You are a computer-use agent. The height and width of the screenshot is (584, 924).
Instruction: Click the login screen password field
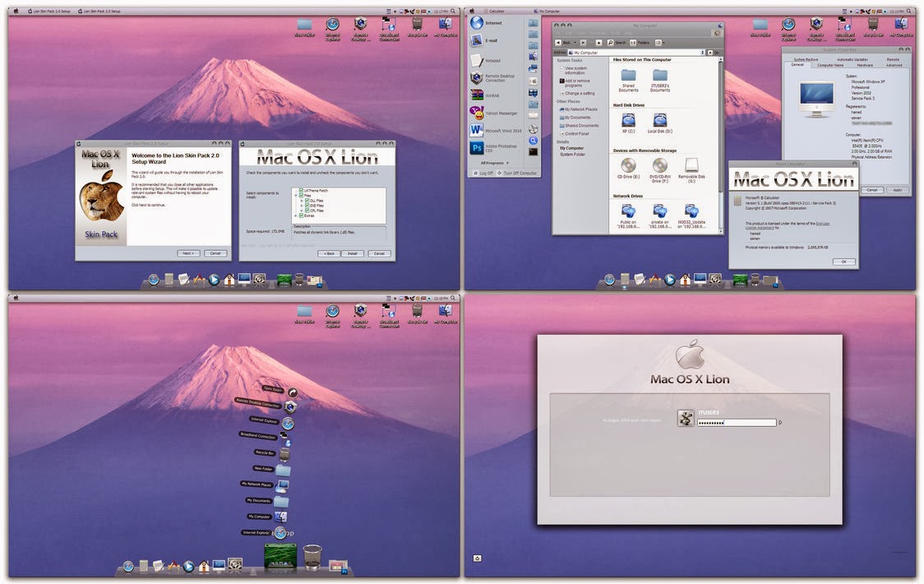(737, 422)
